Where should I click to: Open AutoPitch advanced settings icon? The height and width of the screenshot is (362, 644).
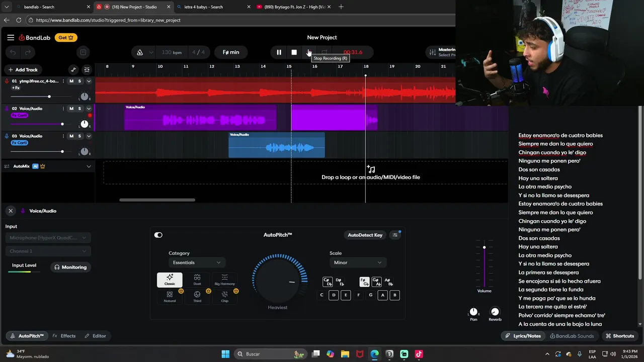[x=395, y=235]
